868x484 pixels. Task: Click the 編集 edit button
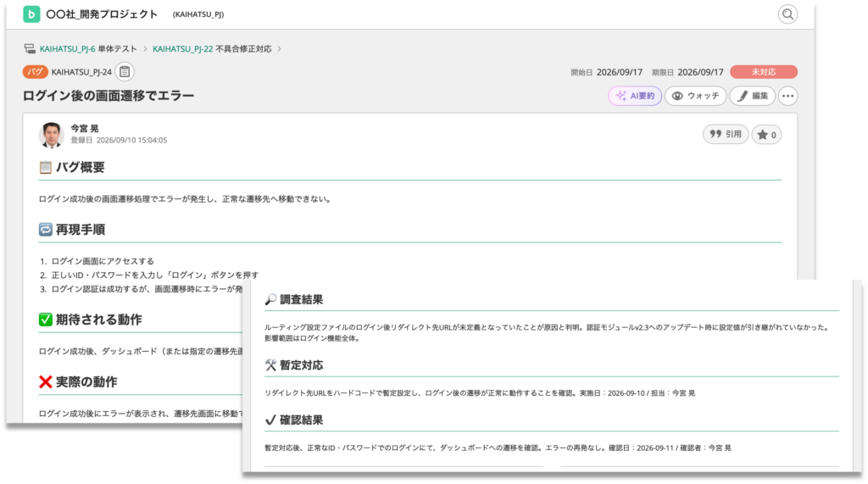(x=753, y=96)
